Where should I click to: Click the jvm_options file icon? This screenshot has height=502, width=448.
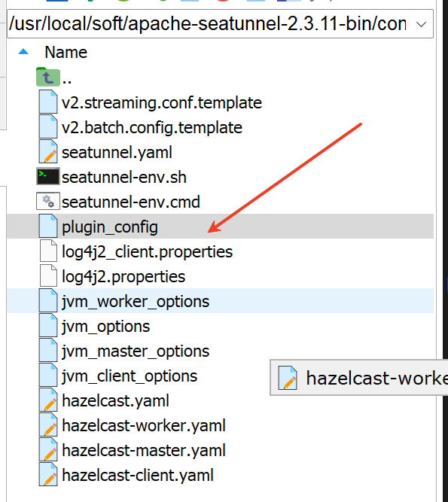48,325
